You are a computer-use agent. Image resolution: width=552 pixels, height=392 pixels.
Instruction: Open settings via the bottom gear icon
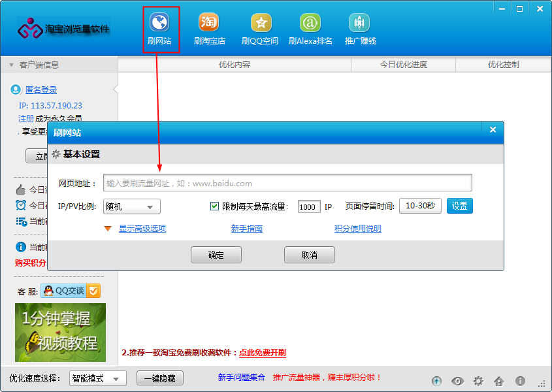coord(478,381)
